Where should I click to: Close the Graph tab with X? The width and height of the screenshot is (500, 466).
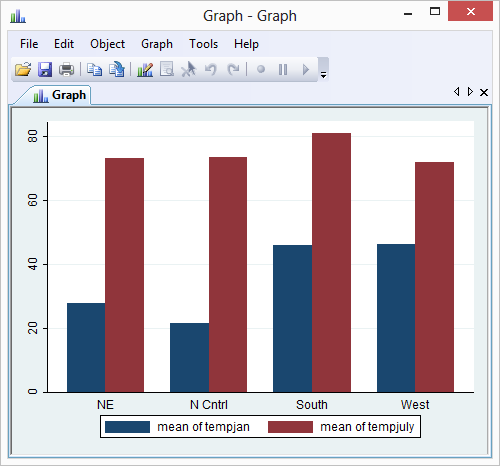[484, 92]
